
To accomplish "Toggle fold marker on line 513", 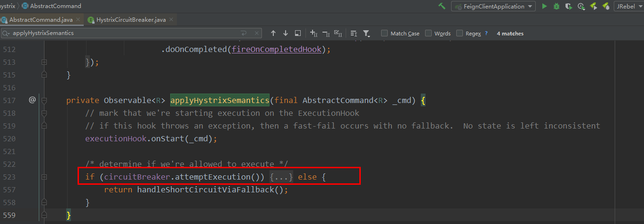I will [x=44, y=62].
